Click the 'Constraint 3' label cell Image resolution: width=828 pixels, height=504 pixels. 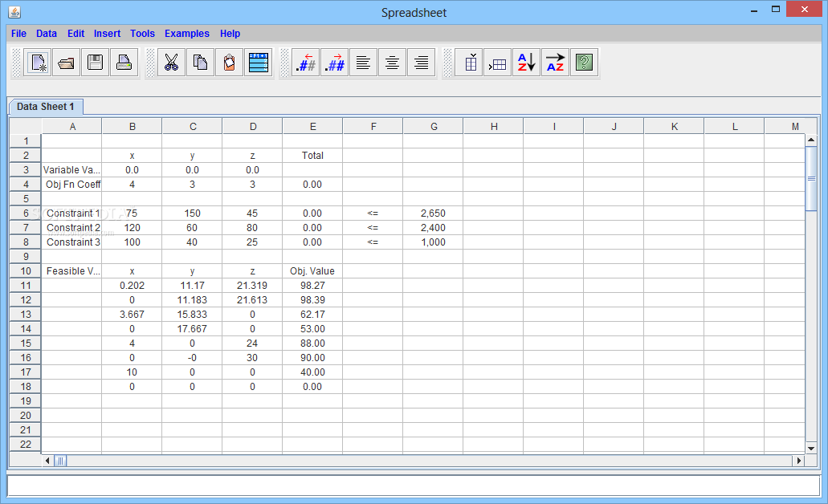point(71,242)
